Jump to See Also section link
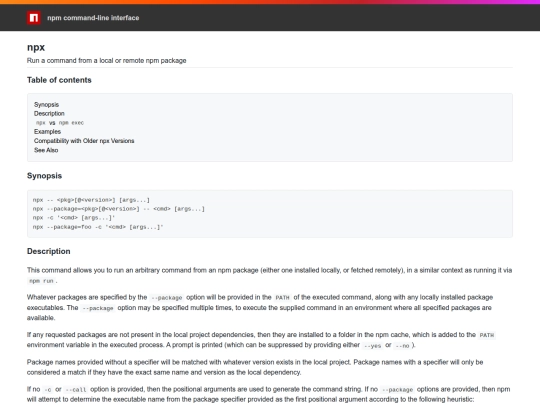 pos(46,150)
